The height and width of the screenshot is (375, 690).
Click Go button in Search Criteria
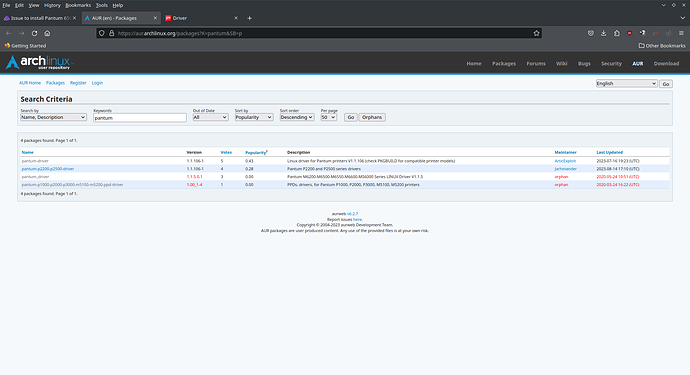tap(351, 118)
